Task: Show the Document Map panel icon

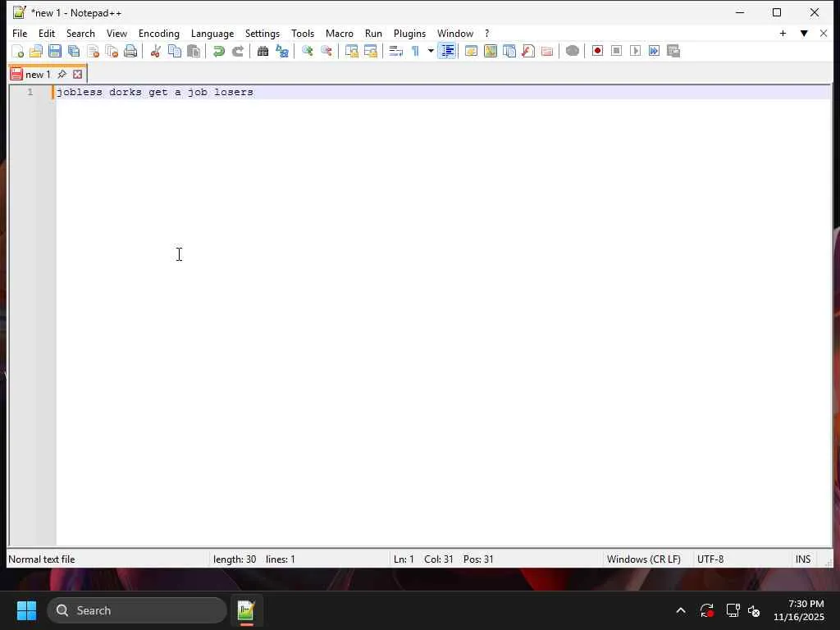Action: tap(491, 51)
